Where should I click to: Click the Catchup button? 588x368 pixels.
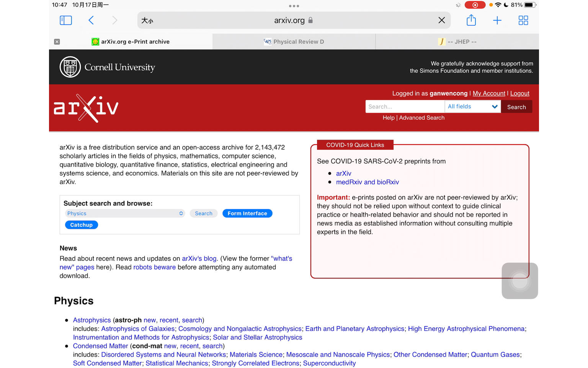tap(82, 225)
